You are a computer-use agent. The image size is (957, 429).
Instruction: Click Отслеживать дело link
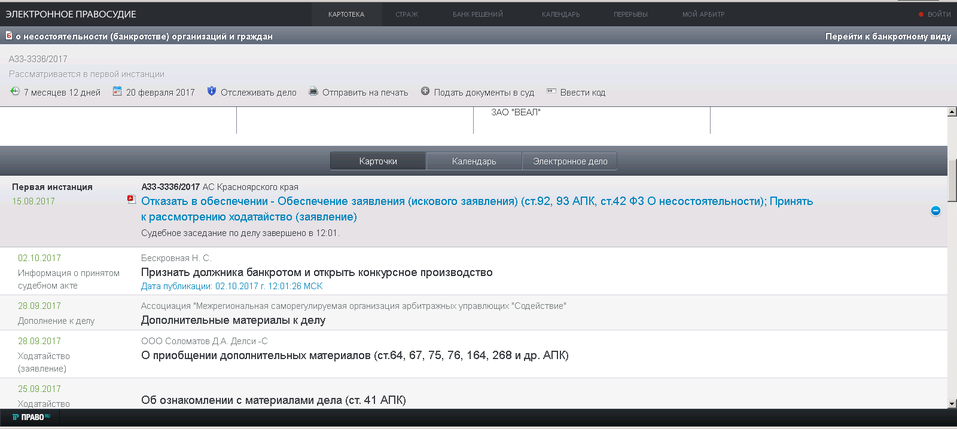coord(258,93)
